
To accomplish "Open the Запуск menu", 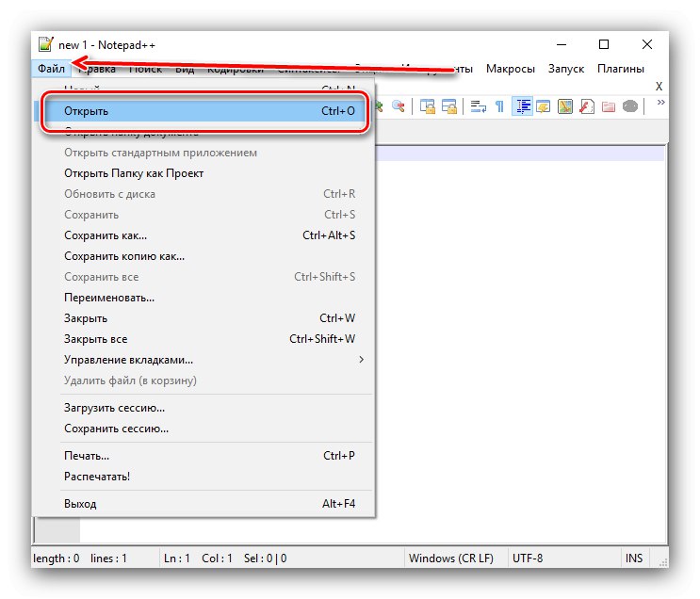I will (x=566, y=69).
